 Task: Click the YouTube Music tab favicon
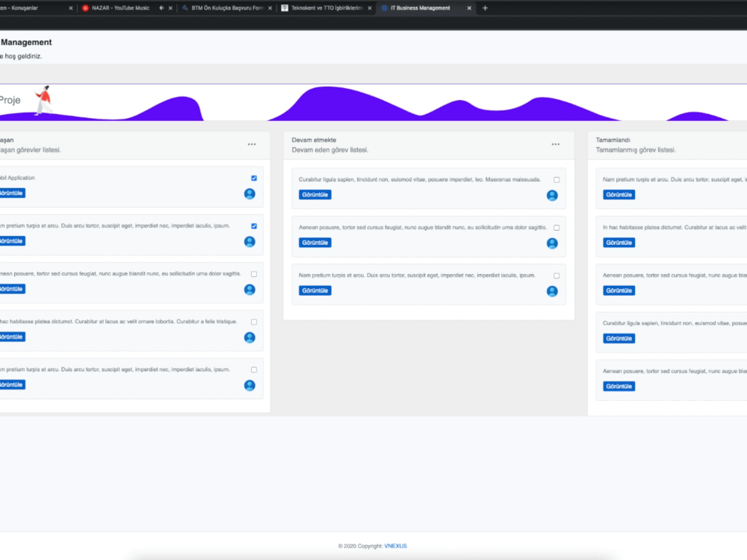click(x=85, y=8)
